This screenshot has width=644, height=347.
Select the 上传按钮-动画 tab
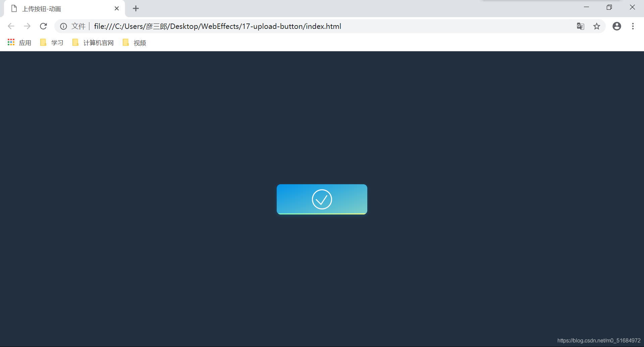[64, 9]
